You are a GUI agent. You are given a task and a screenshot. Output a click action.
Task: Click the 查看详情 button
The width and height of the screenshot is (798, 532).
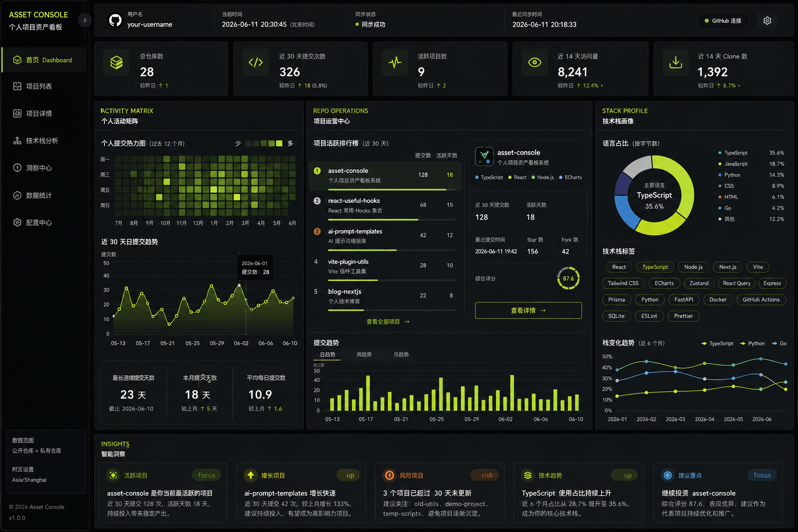528,310
